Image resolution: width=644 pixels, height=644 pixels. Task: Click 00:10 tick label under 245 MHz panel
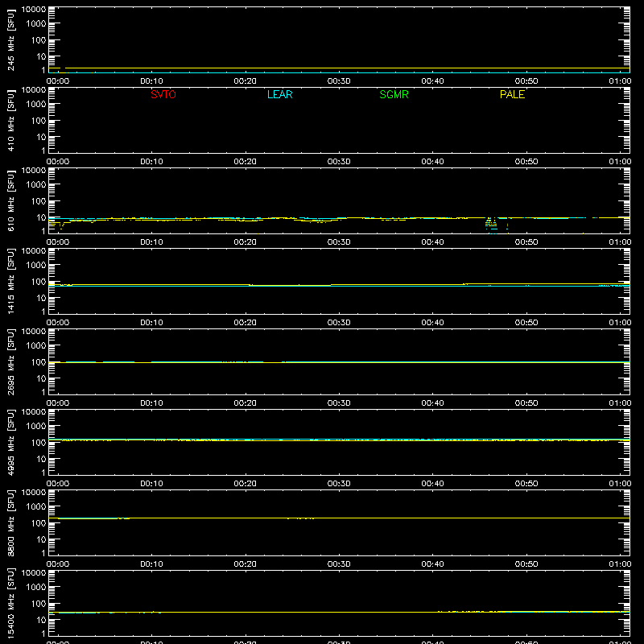pos(151,81)
